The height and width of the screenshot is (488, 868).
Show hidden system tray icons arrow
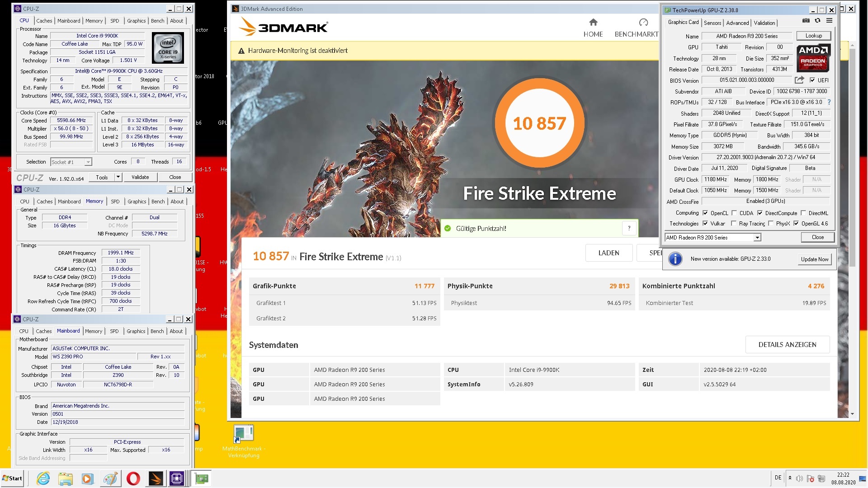coord(789,478)
